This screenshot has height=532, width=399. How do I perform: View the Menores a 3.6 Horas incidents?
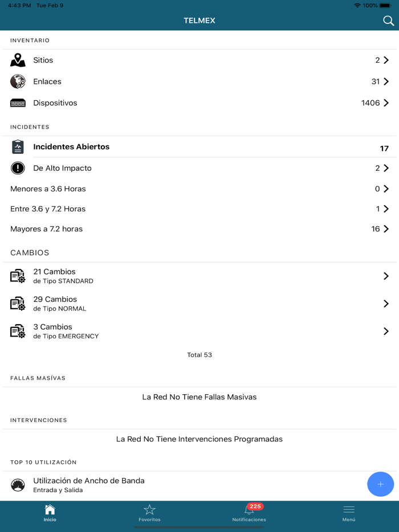pos(199,189)
